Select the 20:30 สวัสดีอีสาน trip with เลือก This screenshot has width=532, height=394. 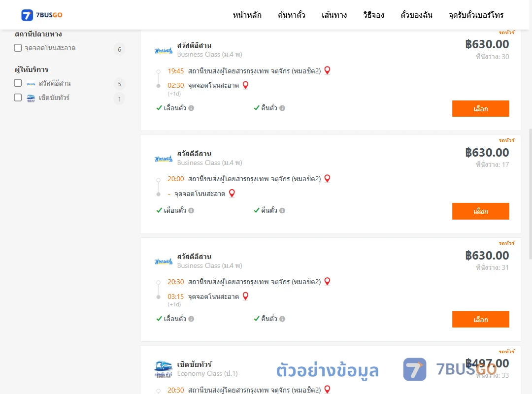pyautogui.click(x=480, y=319)
